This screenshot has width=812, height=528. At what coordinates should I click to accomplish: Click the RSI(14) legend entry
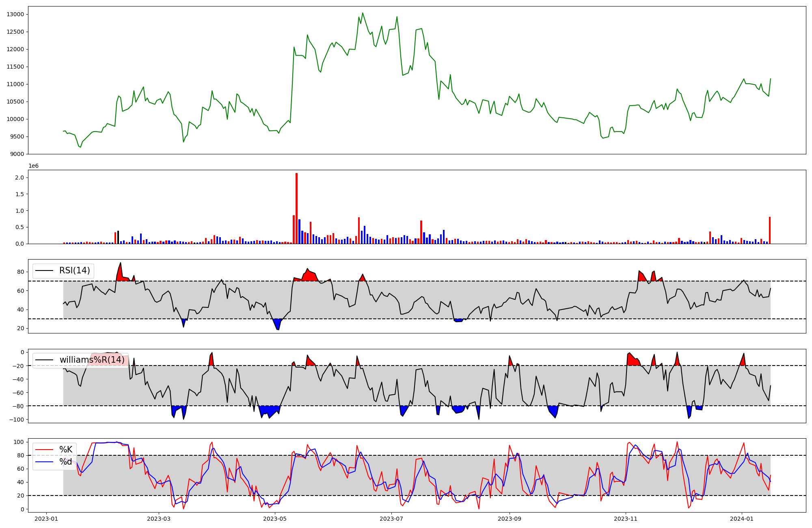75,270
